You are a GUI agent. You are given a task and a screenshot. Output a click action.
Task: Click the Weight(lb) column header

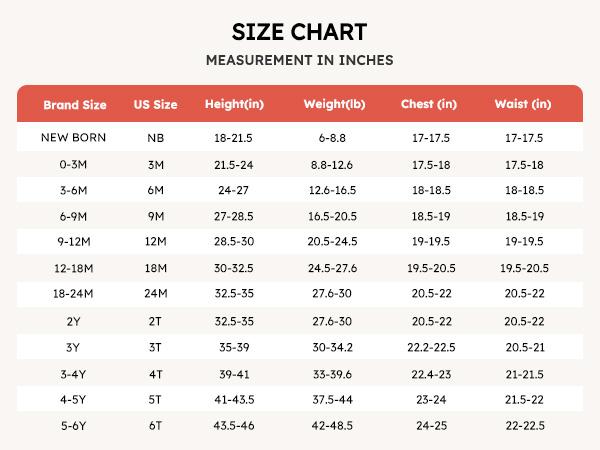tap(332, 104)
